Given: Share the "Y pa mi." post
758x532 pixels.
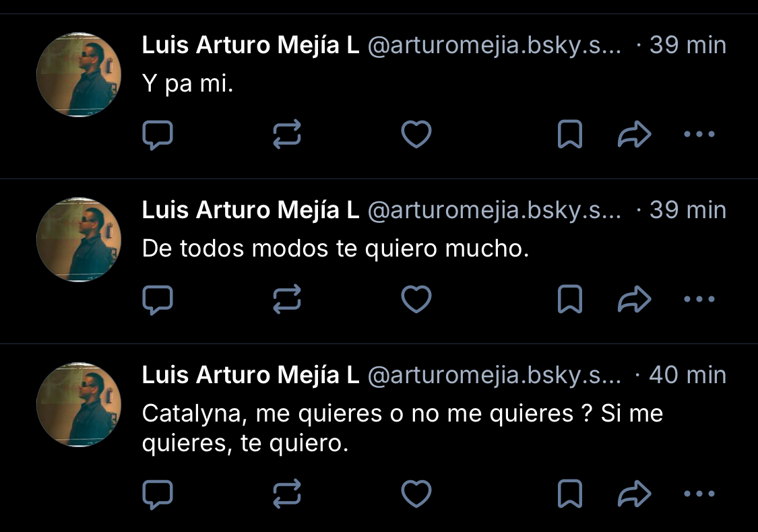Looking at the screenshot, I should tap(634, 135).
